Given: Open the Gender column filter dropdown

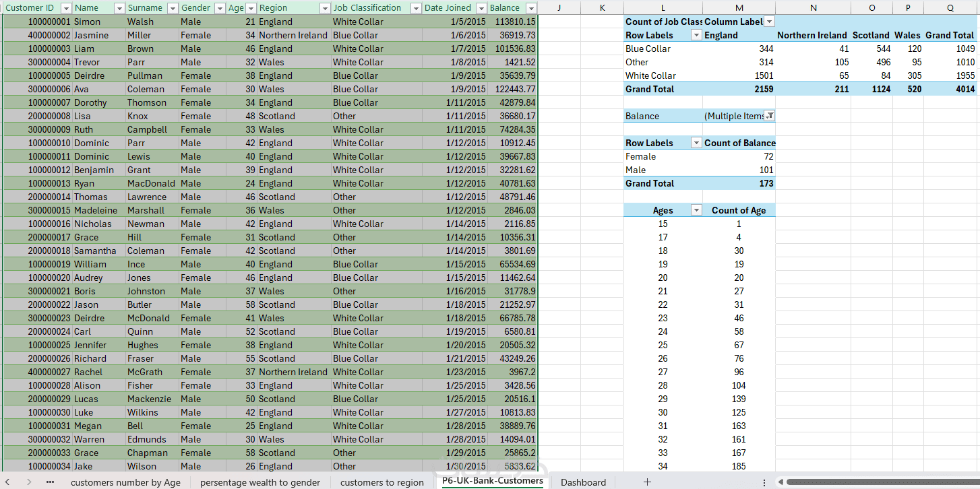Looking at the screenshot, I should pos(220,8).
